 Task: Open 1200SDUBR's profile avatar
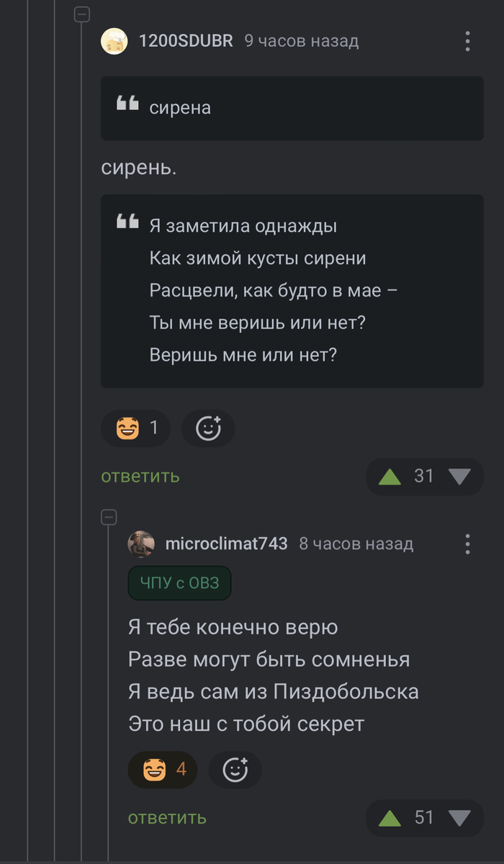114,41
